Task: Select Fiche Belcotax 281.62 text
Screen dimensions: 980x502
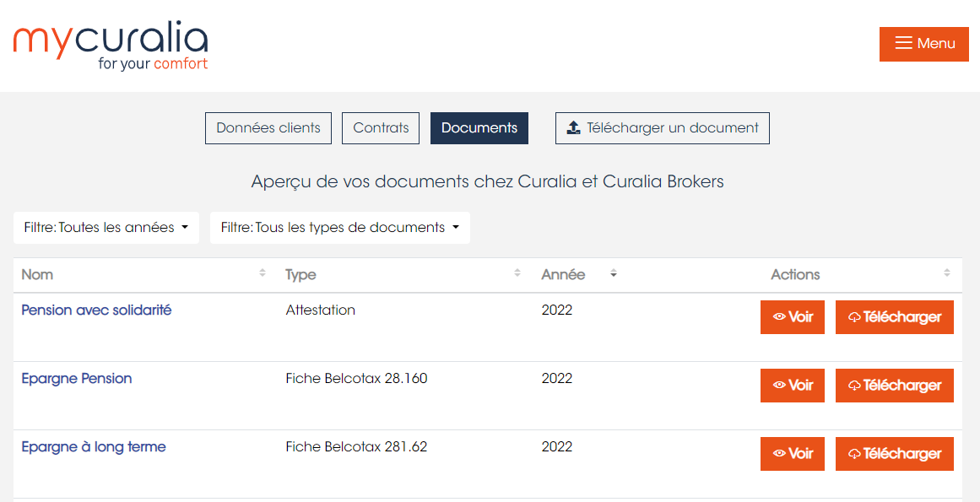Action: click(x=356, y=447)
